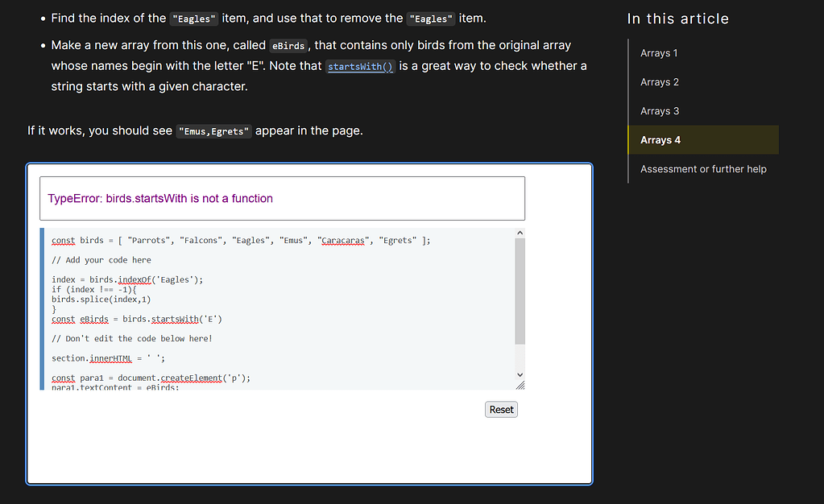Viewport: 824px width, 504px height.
Task: Open Assessment or further help
Action: 702,168
